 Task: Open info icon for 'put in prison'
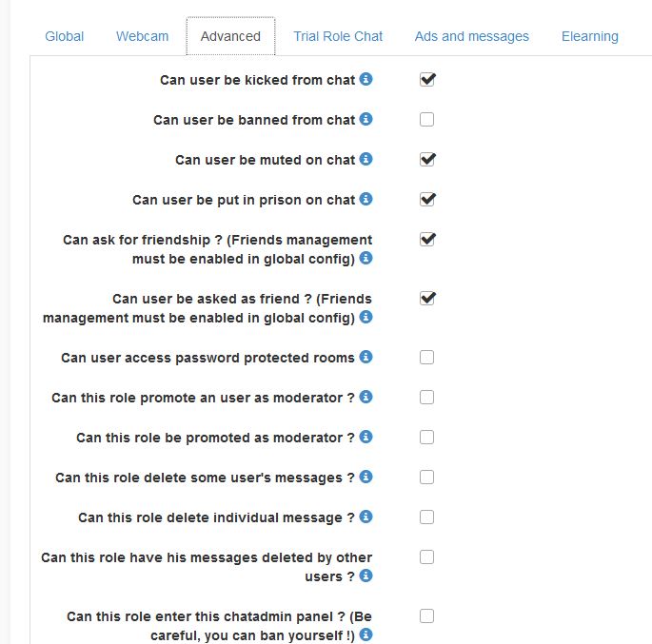366,200
